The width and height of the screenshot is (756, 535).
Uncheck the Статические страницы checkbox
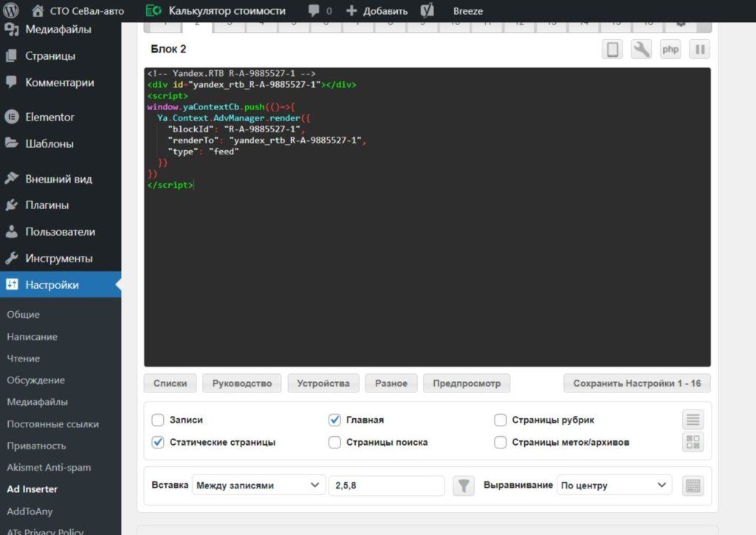[x=158, y=442]
